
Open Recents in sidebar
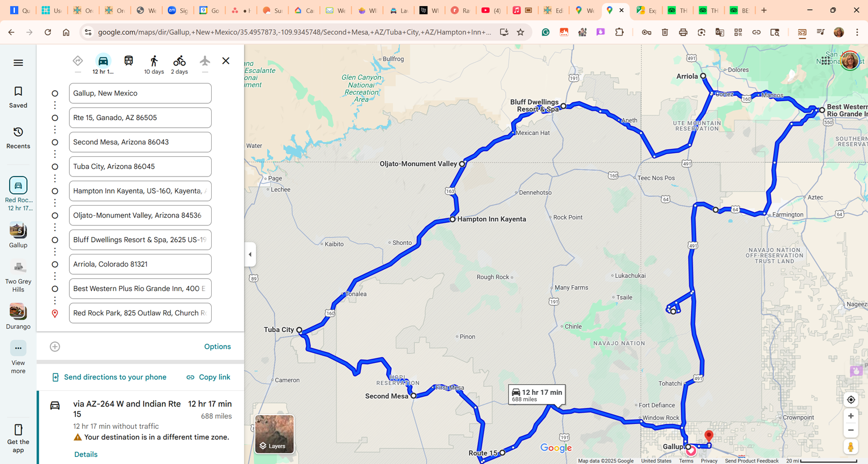click(18, 137)
